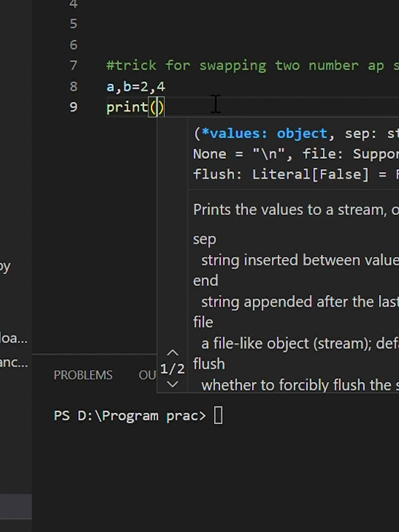The width and height of the screenshot is (399, 532).
Task: Open the PROBLEMS panel tab
Action: tap(83, 375)
